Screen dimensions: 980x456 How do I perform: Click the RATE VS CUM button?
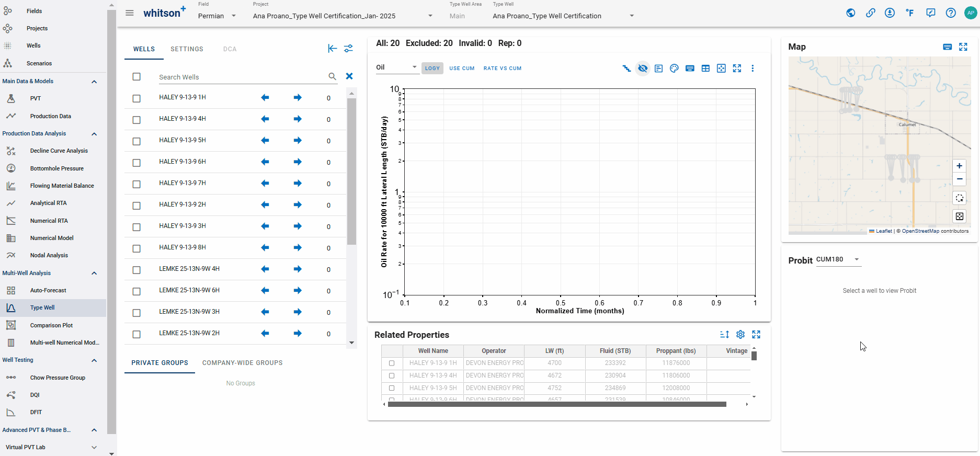(503, 69)
